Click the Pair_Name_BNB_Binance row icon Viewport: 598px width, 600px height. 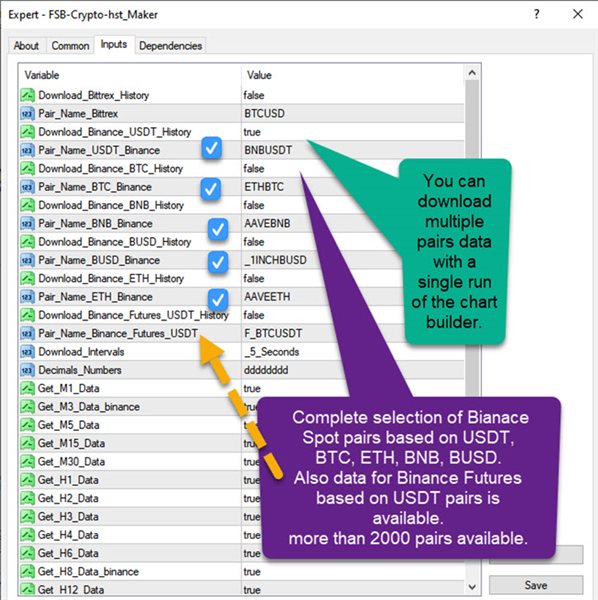coord(28,223)
